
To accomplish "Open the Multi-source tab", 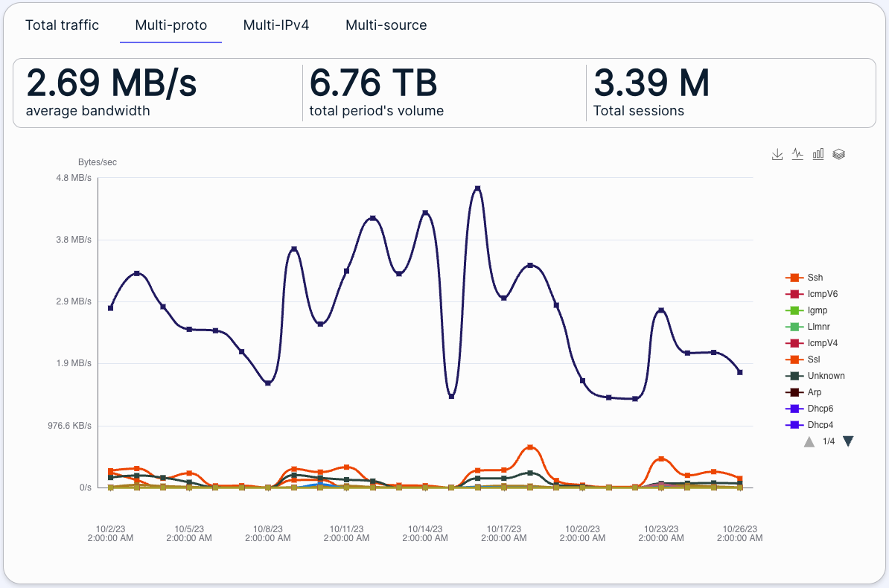I will point(386,25).
